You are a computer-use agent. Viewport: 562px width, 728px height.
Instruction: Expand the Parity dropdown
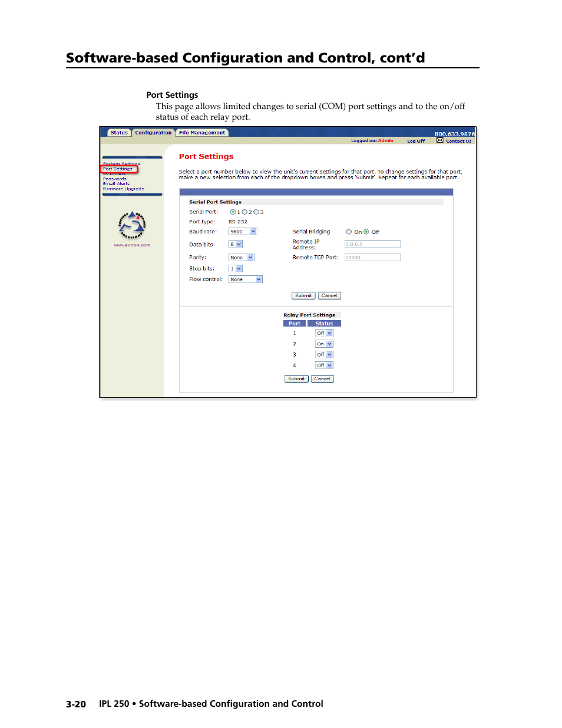point(241,258)
